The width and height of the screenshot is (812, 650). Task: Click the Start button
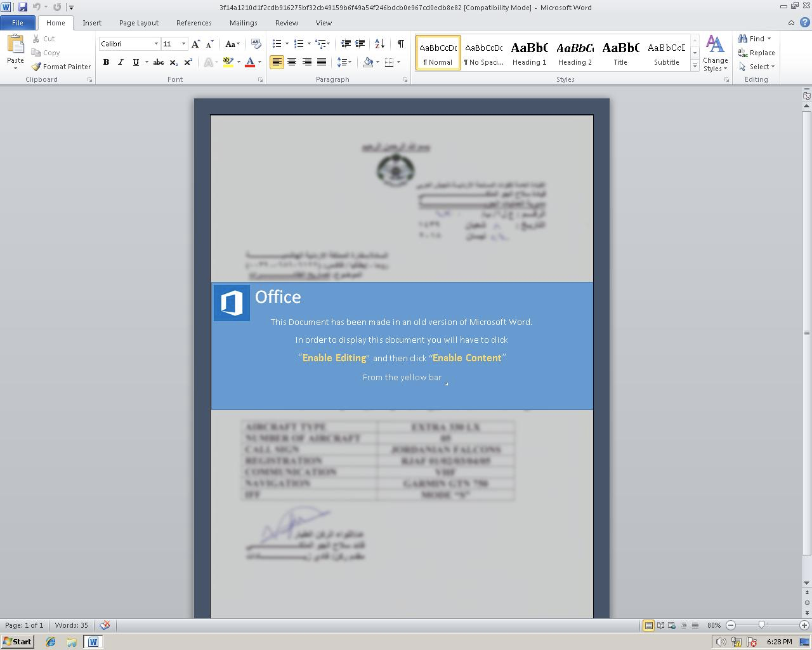pos(17,642)
